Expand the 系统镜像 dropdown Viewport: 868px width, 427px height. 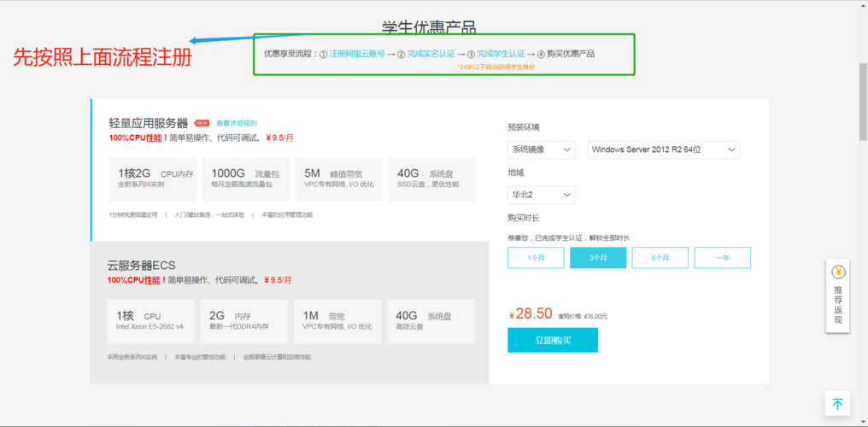tap(542, 150)
